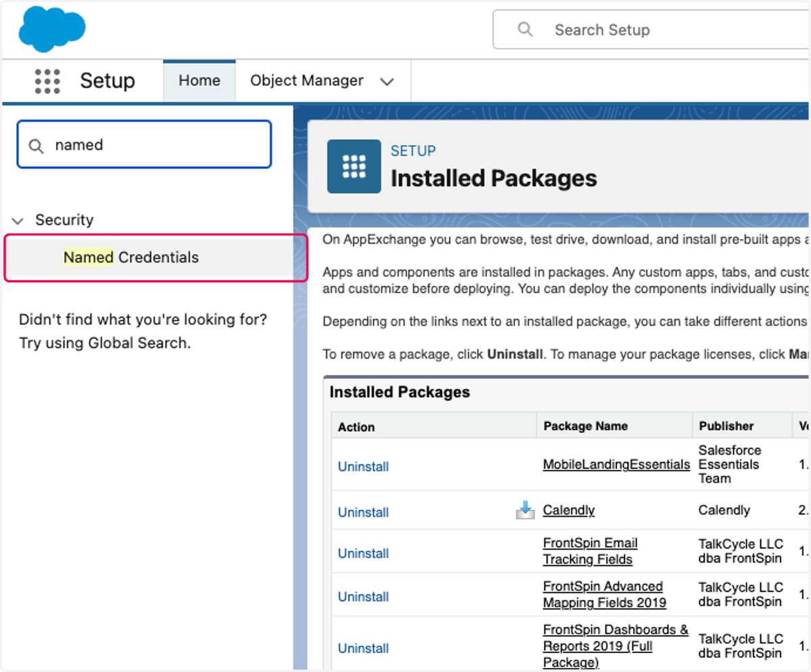Open the MobileLandingEssentials package link
The image size is (811, 672).
(x=616, y=464)
